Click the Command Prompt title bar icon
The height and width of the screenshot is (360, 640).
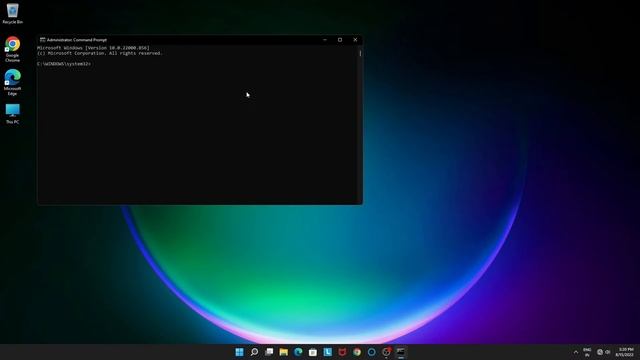pos(42,40)
